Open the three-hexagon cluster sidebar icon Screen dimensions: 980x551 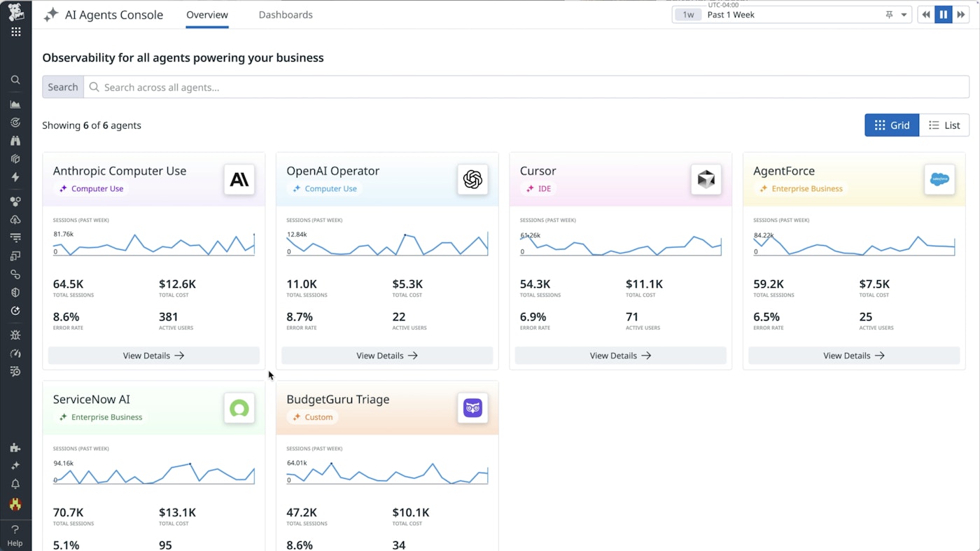point(15,202)
